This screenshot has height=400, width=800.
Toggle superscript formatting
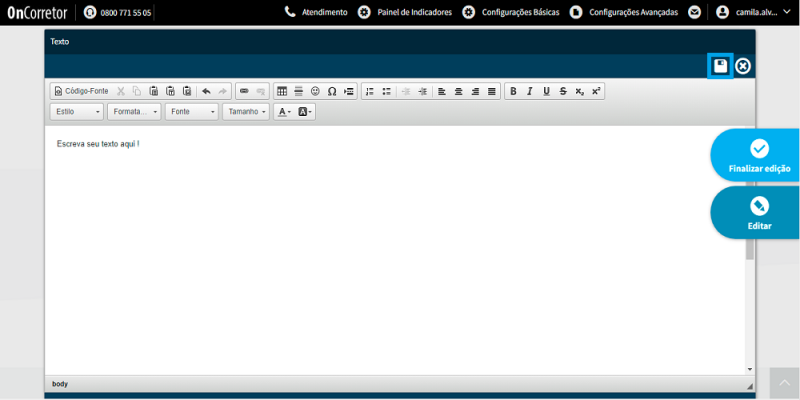click(596, 91)
